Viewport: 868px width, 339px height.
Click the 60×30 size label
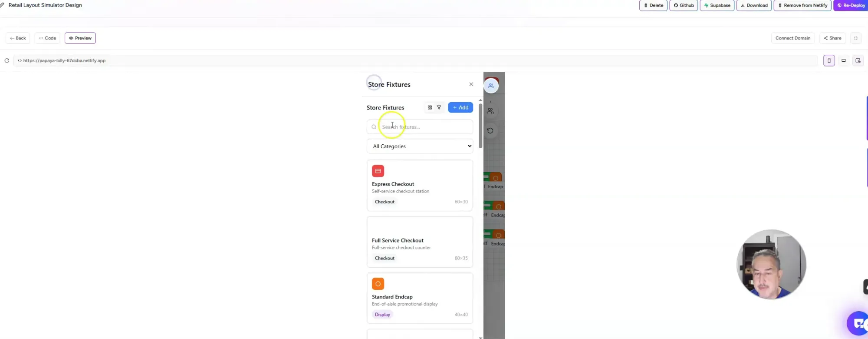pyautogui.click(x=461, y=202)
